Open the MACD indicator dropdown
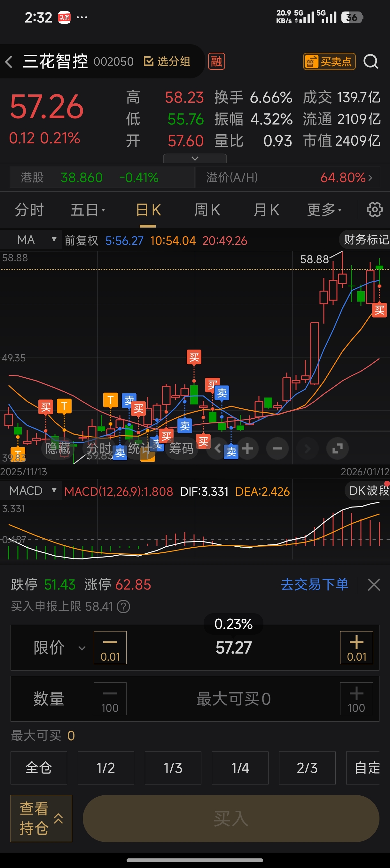This screenshot has width=390, height=868. click(x=31, y=491)
